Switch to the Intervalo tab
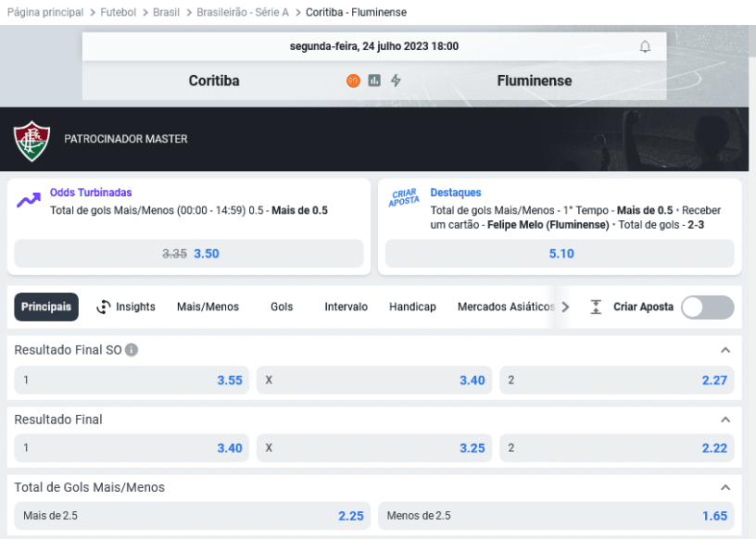The height and width of the screenshot is (539, 756). tap(346, 307)
